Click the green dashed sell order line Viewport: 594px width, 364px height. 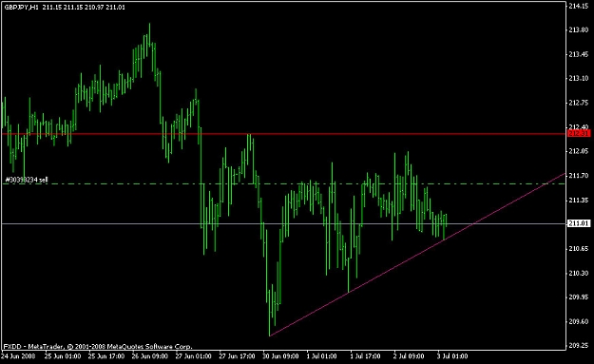click(283, 184)
